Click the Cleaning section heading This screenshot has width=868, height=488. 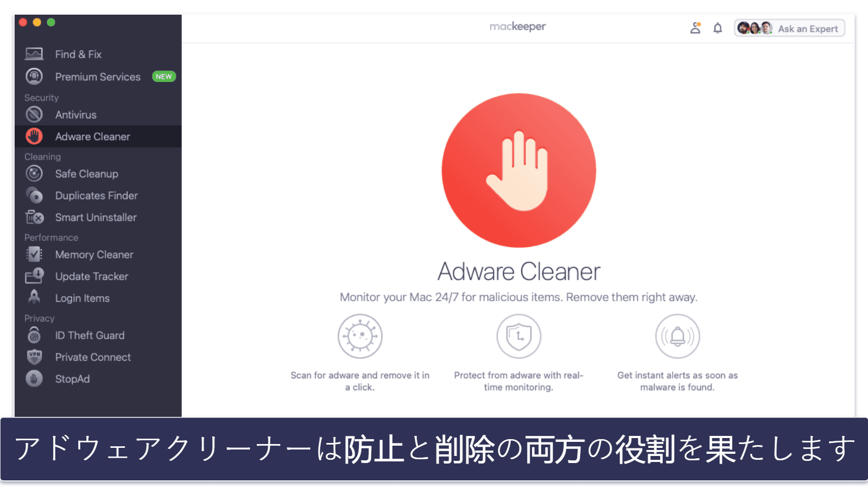point(42,156)
